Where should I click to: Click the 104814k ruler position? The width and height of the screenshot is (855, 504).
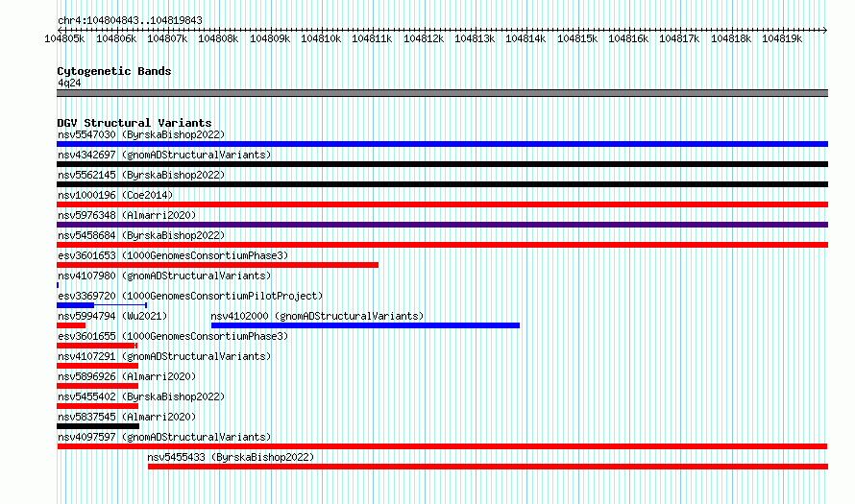[525, 38]
